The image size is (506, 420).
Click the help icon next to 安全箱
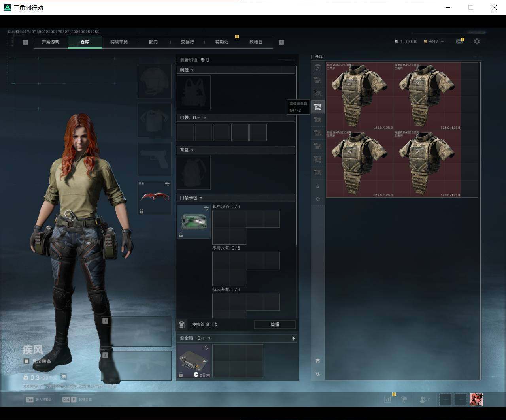pyautogui.click(x=209, y=338)
